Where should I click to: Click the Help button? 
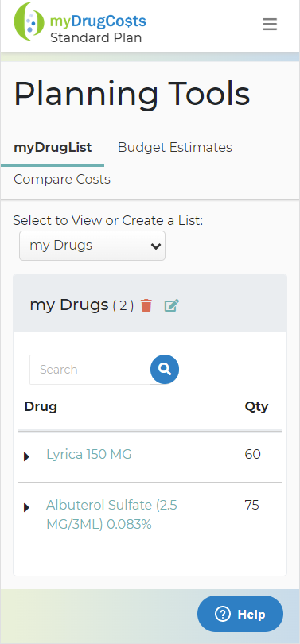[x=240, y=614]
